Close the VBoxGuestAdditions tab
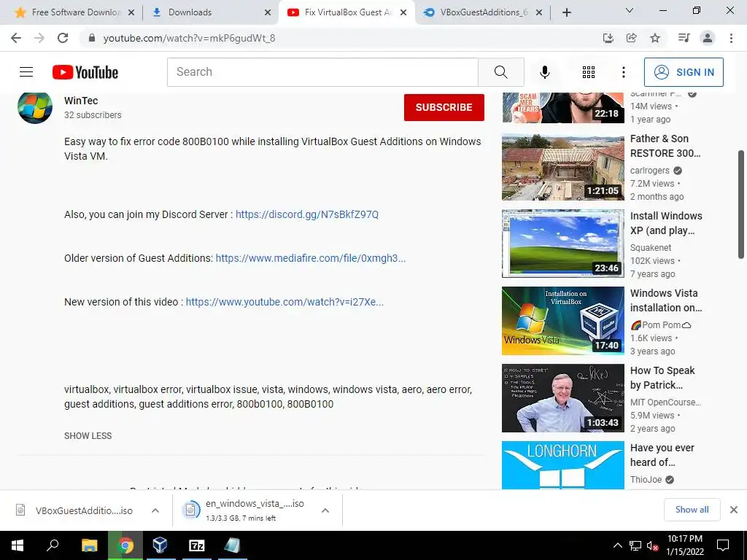Image resolution: width=747 pixels, height=560 pixels. click(539, 13)
